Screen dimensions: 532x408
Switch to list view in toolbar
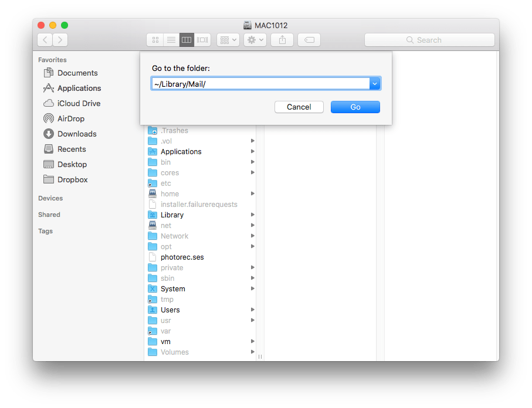click(171, 40)
